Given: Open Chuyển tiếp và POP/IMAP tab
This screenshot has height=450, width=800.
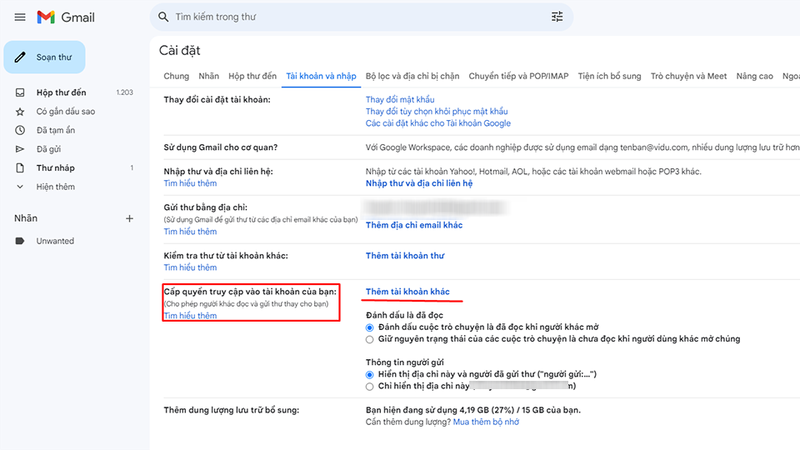Looking at the screenshot, I should point(518,76).
